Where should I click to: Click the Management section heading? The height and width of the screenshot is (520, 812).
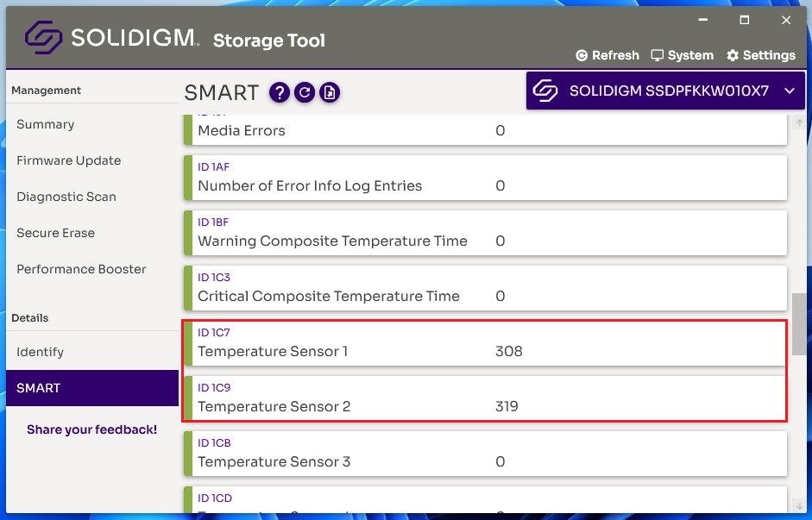click(x=46, y=90)
